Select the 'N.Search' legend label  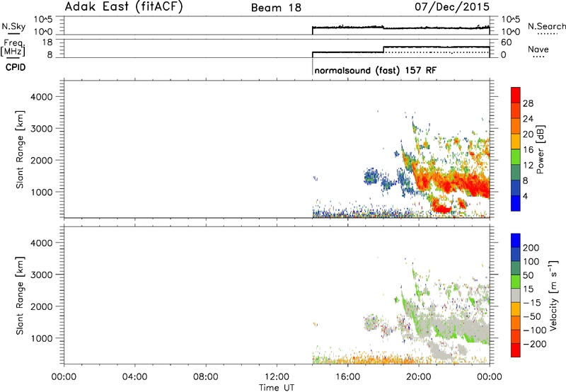[546, 26]
